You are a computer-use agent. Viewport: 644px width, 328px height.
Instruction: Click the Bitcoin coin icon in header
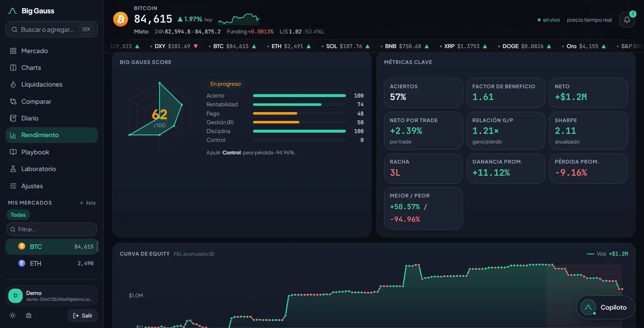point(121,19)
